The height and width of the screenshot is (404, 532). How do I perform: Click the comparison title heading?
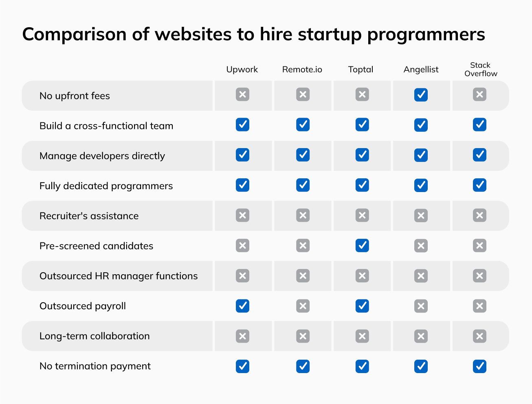(x=253, y=34)
